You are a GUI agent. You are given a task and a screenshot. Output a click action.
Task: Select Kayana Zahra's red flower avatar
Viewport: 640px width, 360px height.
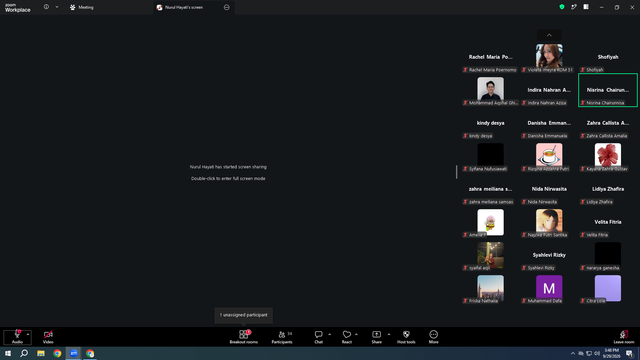tap(608, 156)
